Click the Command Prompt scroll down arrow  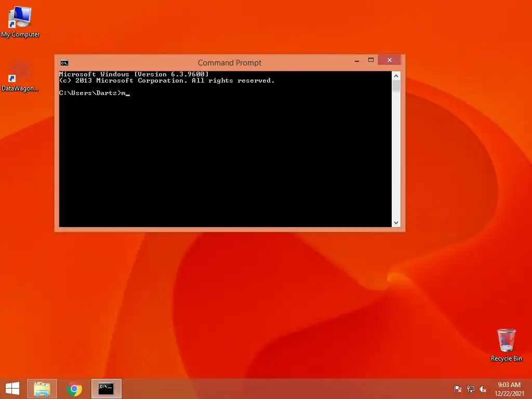396,223
